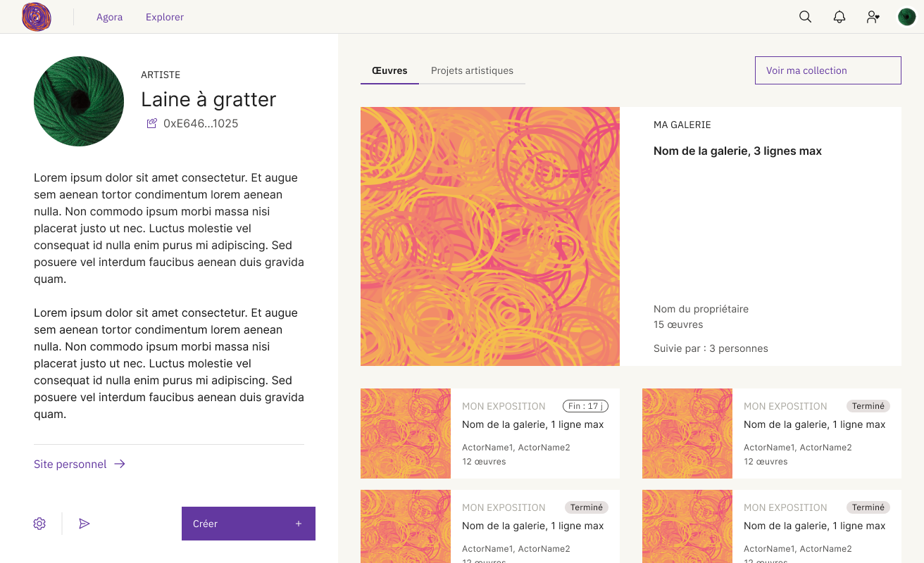Select the Œuvres tab
924x563 pixels.
[x=389, y=70]
